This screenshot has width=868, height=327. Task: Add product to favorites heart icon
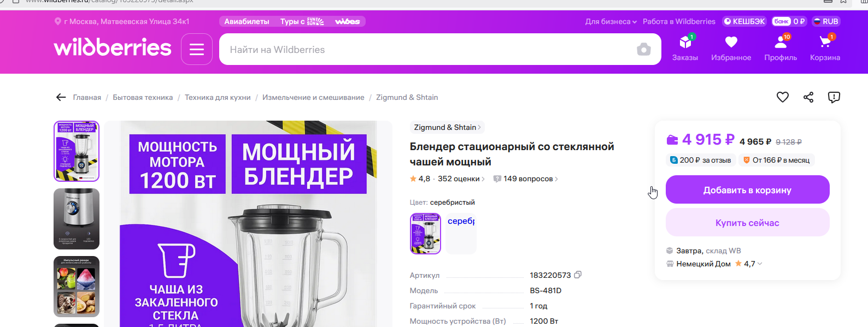click(x=783, y=97)
